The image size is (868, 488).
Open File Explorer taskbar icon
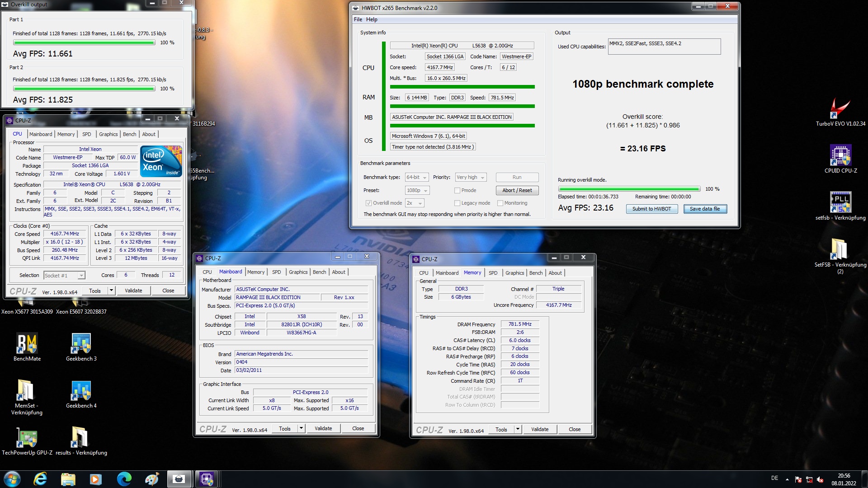(68, 479)
